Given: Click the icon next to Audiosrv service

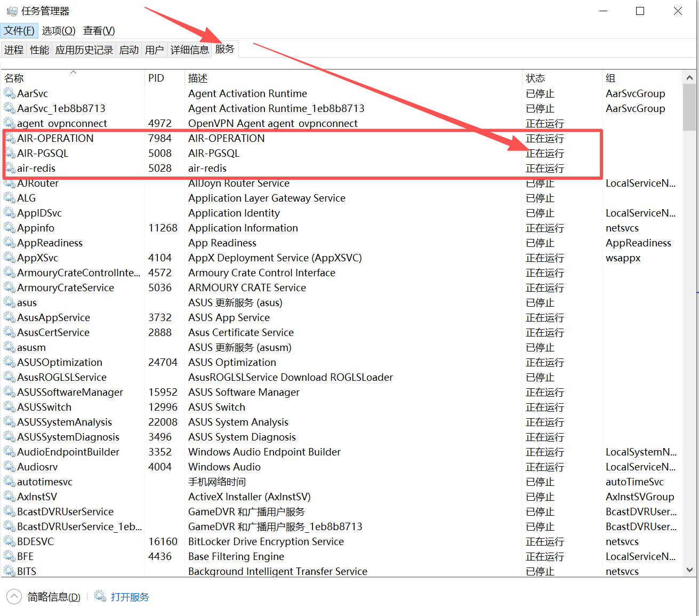Looking at the screenshot, I should [10, 467].
